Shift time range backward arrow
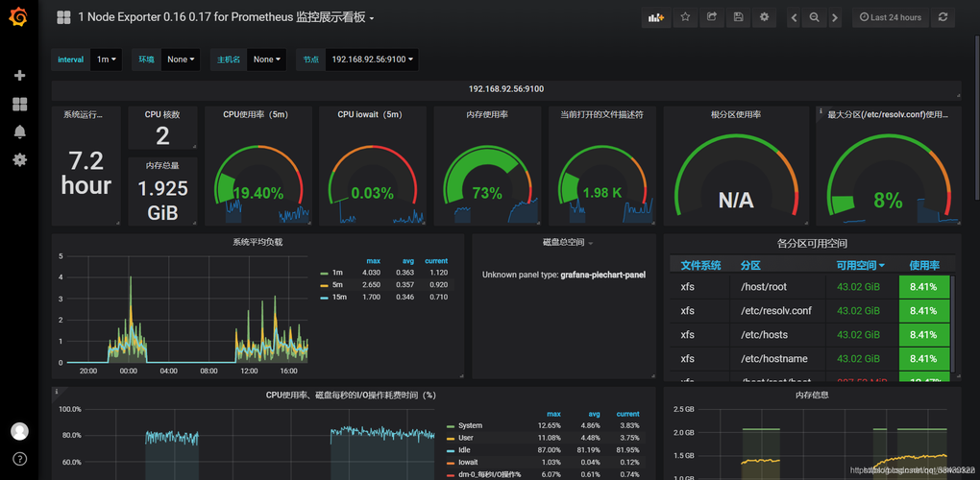Screen dimensions: 980x480 794,17
